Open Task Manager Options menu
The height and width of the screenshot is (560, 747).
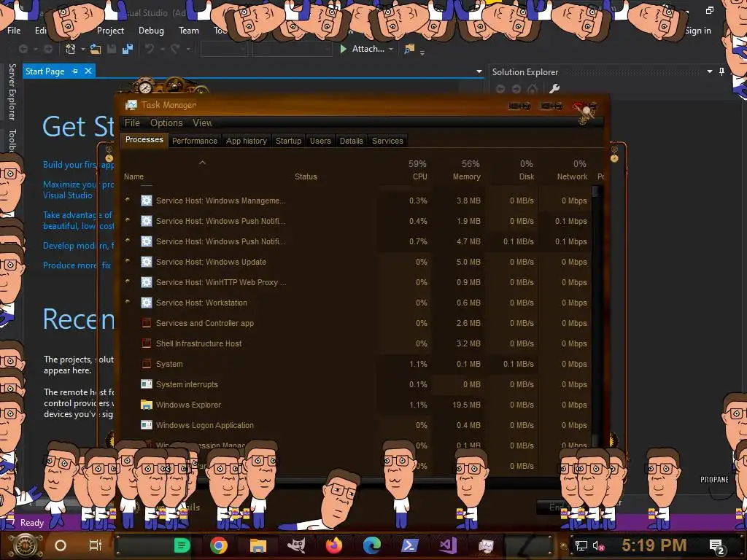click(166, 122)
